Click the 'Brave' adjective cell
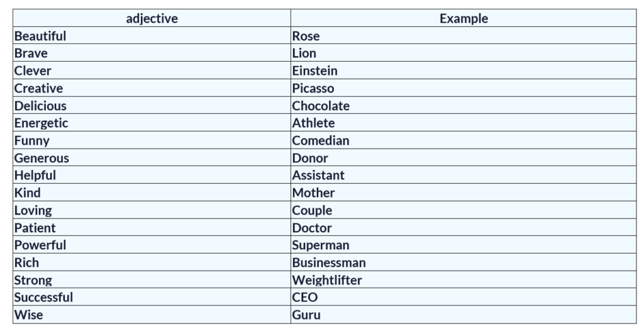Screen dimensions: 644x333 coord(31,54)
